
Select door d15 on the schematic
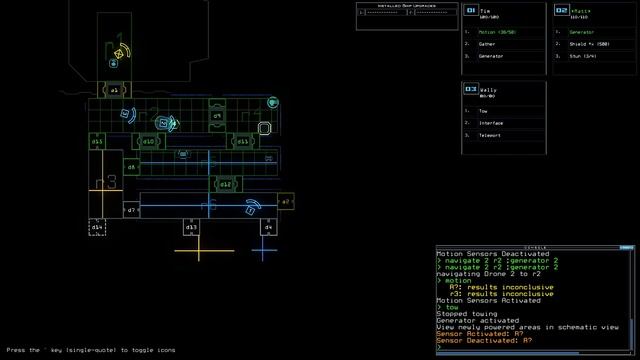[97, 142]
